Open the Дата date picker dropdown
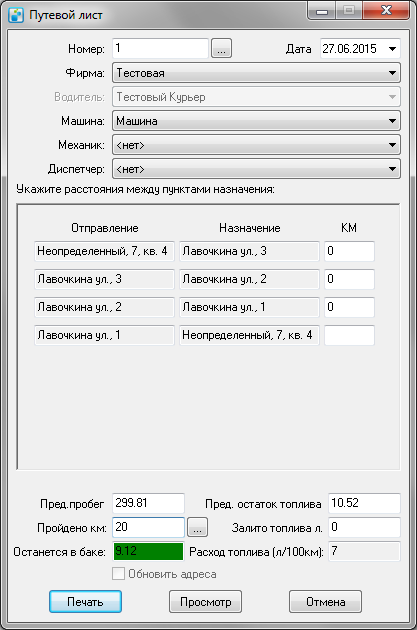 coord(392,49)
